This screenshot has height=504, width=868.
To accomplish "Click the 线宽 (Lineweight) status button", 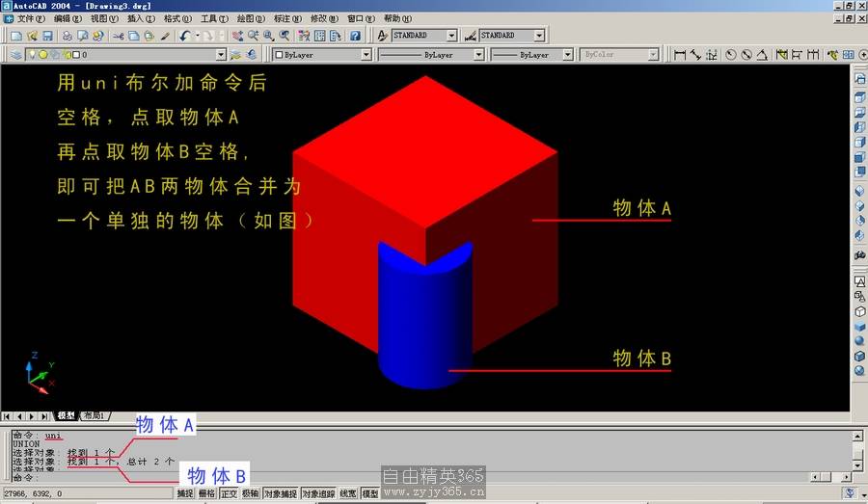I will pyautogui.click(x=347, y=493).
